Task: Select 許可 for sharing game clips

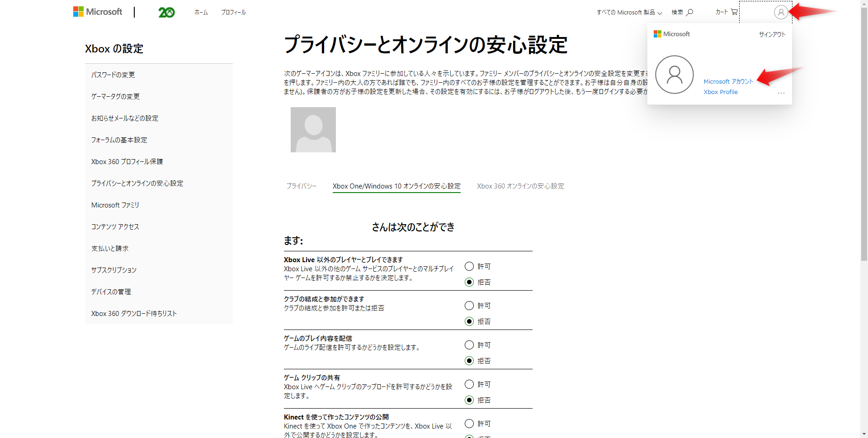Action: [x=469, y=384]
